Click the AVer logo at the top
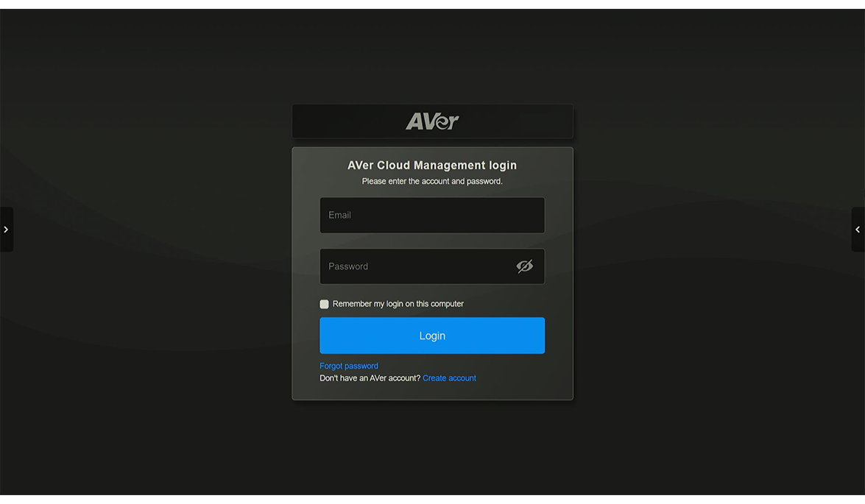 pyautogui.click(x=432, y=121)
